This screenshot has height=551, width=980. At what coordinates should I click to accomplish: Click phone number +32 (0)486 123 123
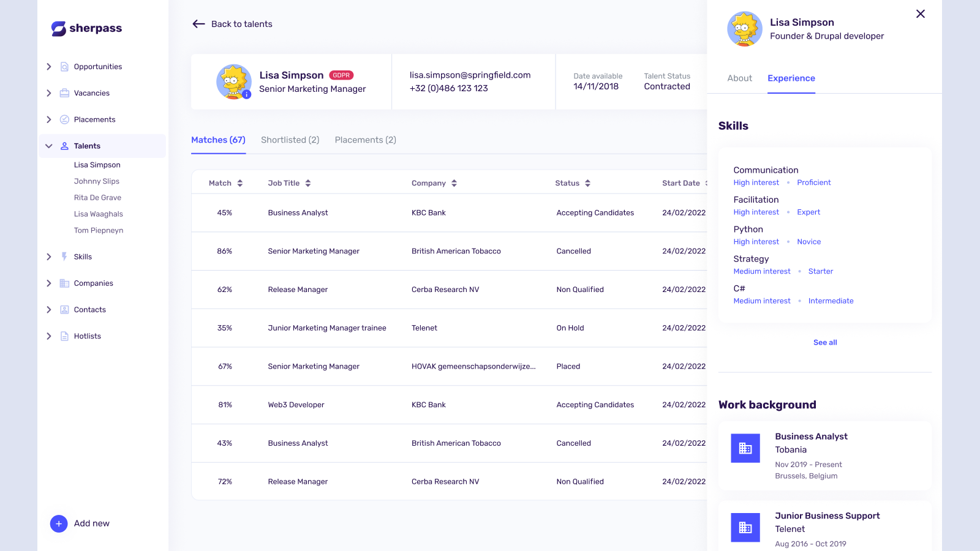pyautogui.click(x=449, y=89)
